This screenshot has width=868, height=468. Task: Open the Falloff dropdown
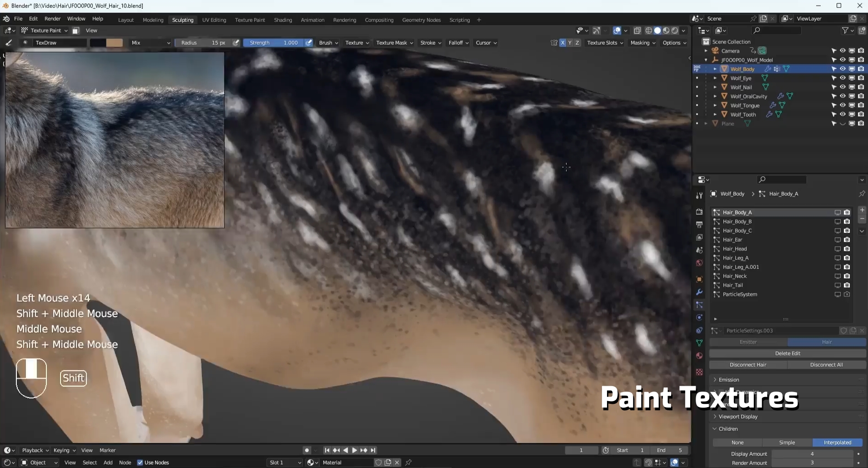coord(458,43)
